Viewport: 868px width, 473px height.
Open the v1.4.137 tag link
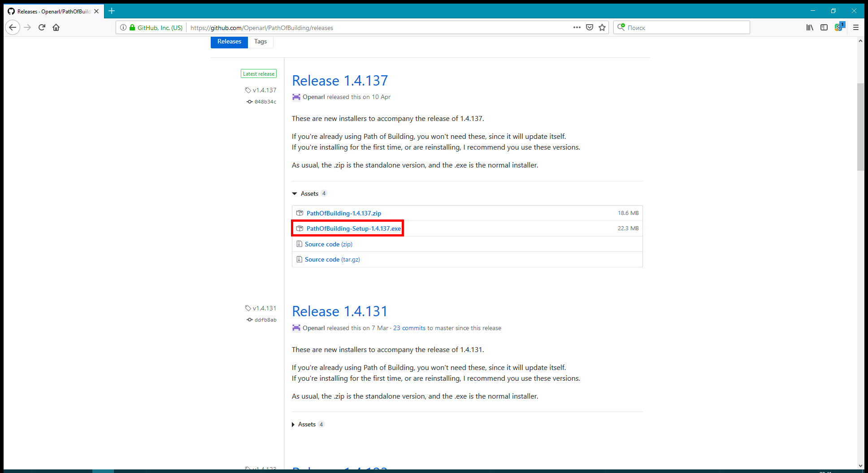pyautogui.click(x=265, y=90)
